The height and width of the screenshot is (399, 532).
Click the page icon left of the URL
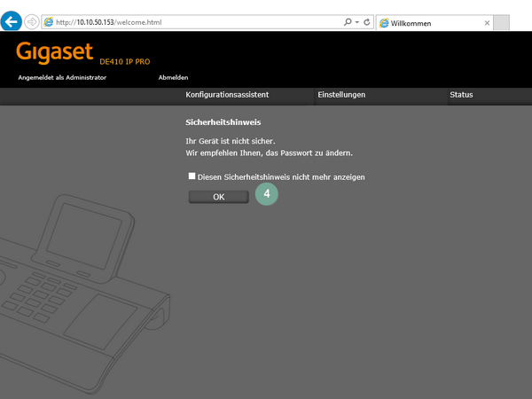tap(50, 21)
